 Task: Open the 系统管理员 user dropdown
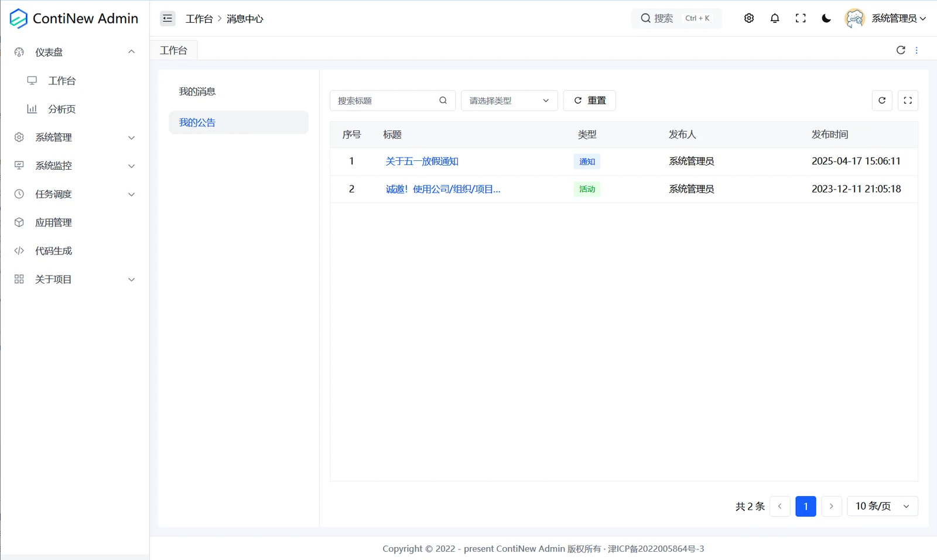coord(898,18)
